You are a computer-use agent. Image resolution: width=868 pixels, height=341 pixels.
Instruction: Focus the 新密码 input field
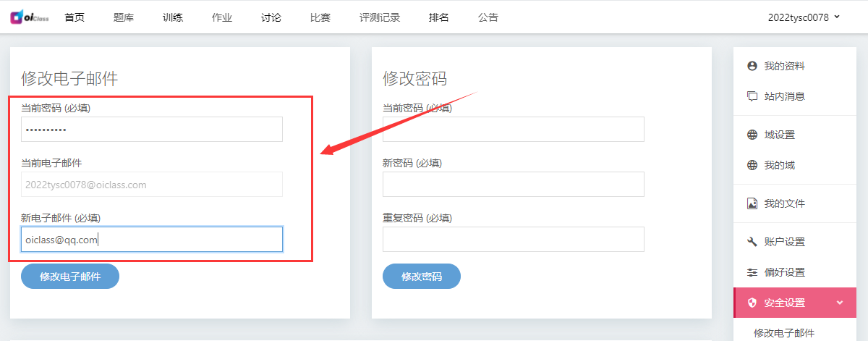[514, 185]
